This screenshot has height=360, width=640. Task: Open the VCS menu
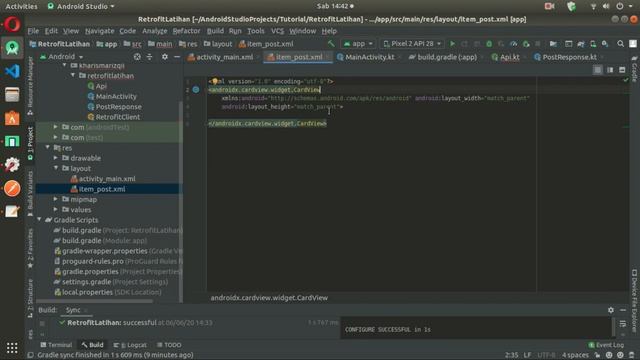(277, 31)
